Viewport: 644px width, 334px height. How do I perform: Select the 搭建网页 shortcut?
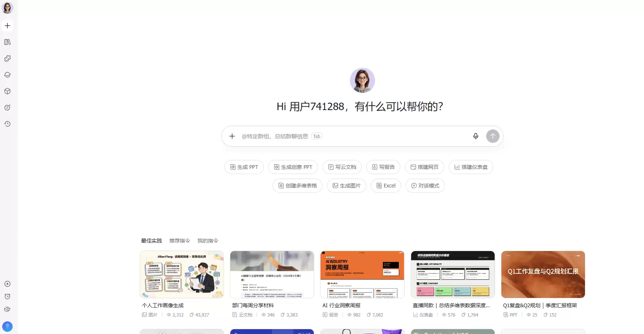[425, 167]
